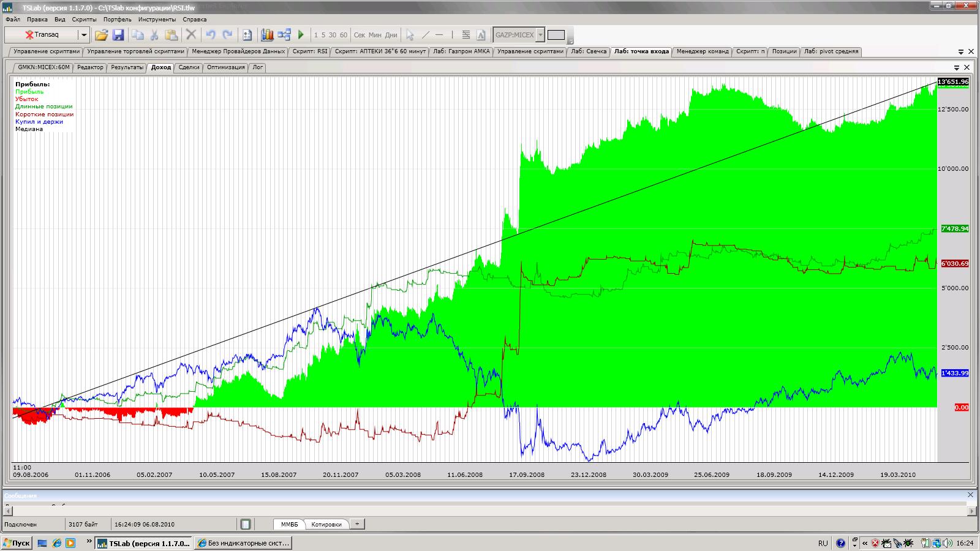
Task: Select the text annotation tool icon
Action: coord(481,35)
